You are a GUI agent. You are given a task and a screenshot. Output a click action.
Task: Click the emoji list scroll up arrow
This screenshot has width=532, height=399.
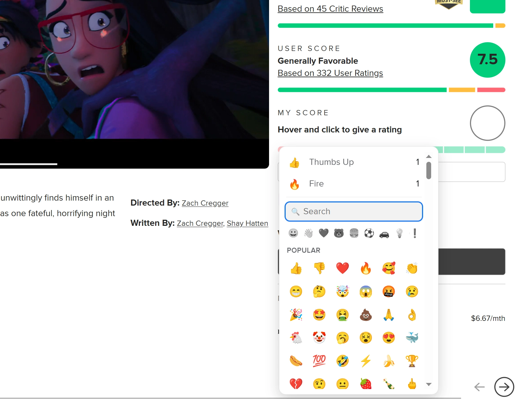tap(429, 157)
